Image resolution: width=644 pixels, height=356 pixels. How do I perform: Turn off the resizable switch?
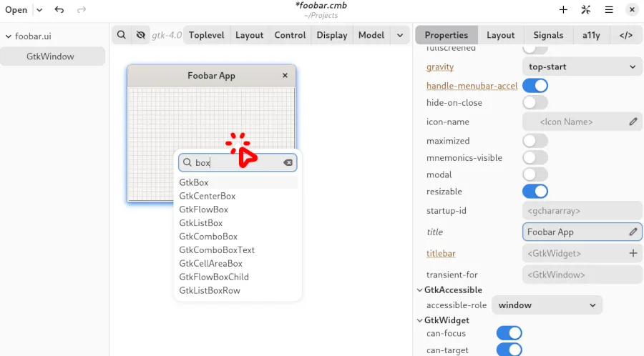click(535, 192)
